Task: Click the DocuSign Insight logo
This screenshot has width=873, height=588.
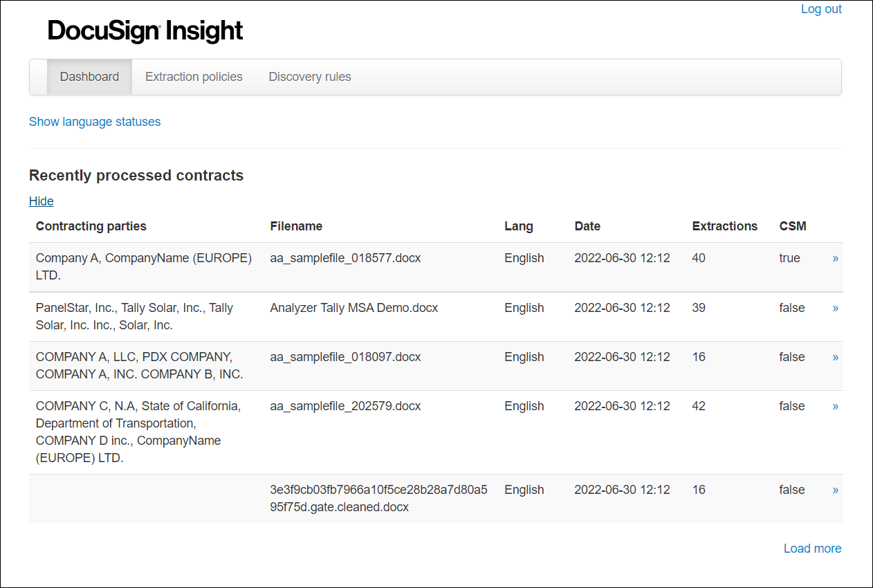Action: [145, 30]
